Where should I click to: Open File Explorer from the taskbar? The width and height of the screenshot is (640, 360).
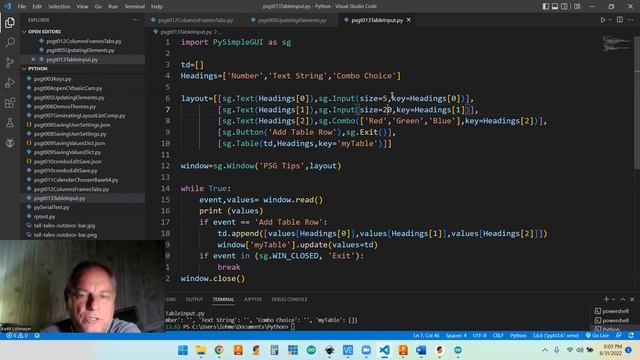201,350
